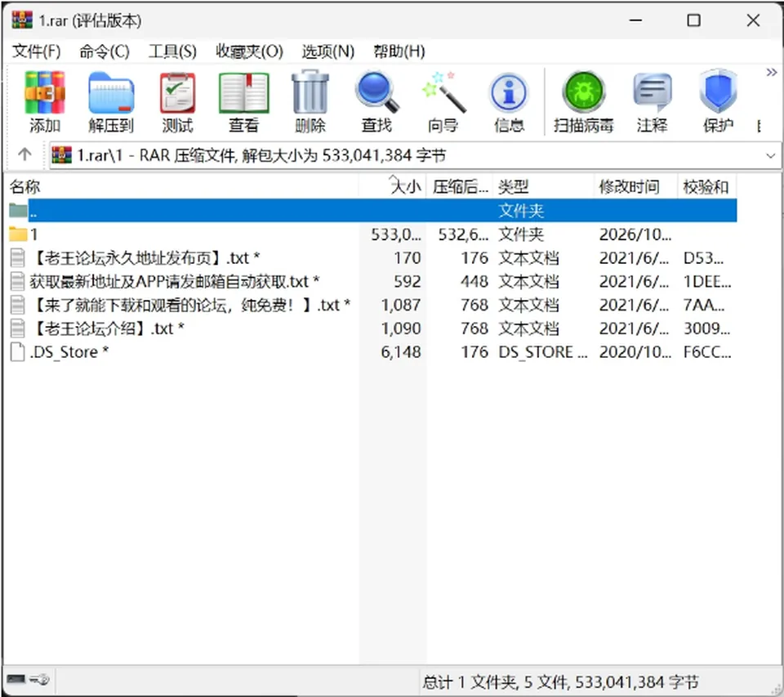The width and height of the screenshot is (784, 697).
Task: Click checksum 1DEE... in the list
Action: tap(707, 281)
